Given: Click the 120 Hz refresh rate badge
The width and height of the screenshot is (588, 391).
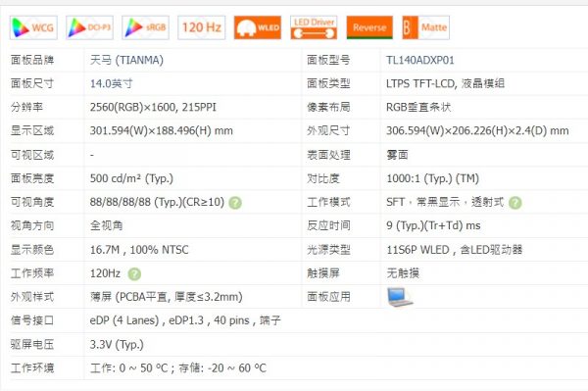Looking at the screenshot, I should point(202,27).
